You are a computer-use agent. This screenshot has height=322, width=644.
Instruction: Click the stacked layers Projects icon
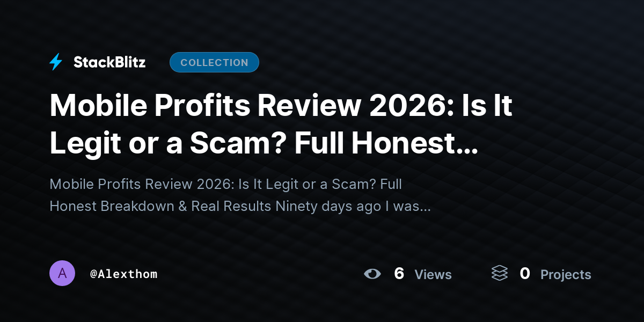click(x=500, y=274)
